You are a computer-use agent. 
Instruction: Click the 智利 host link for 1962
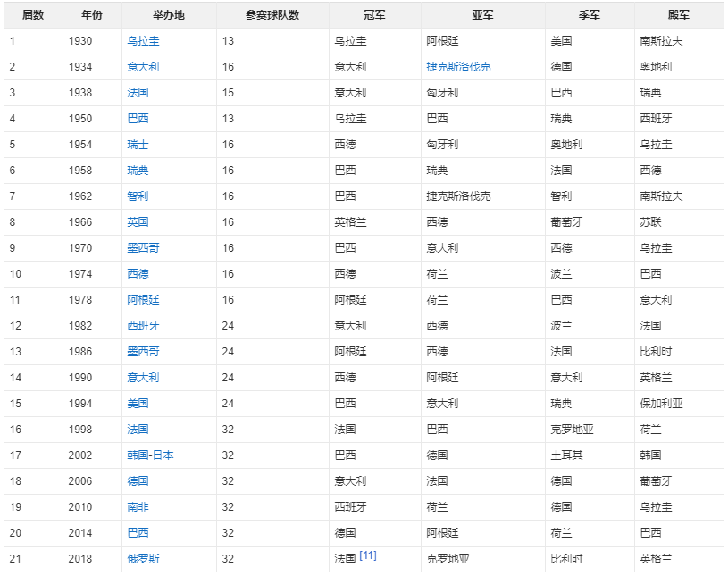138,196
